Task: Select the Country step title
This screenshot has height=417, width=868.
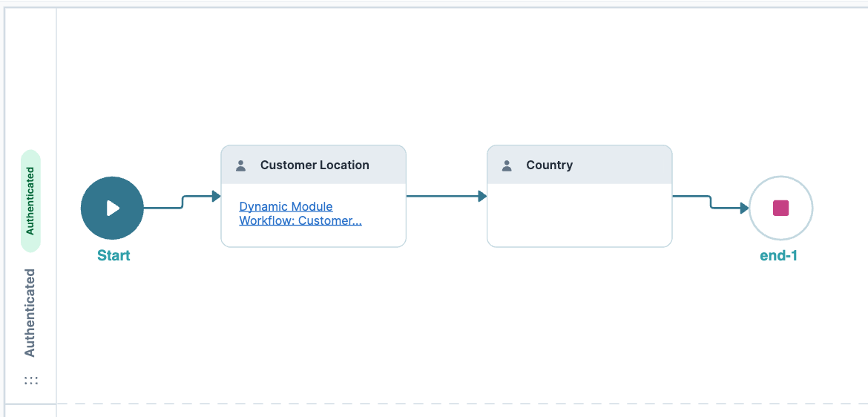Action: (x=549, y=165)
